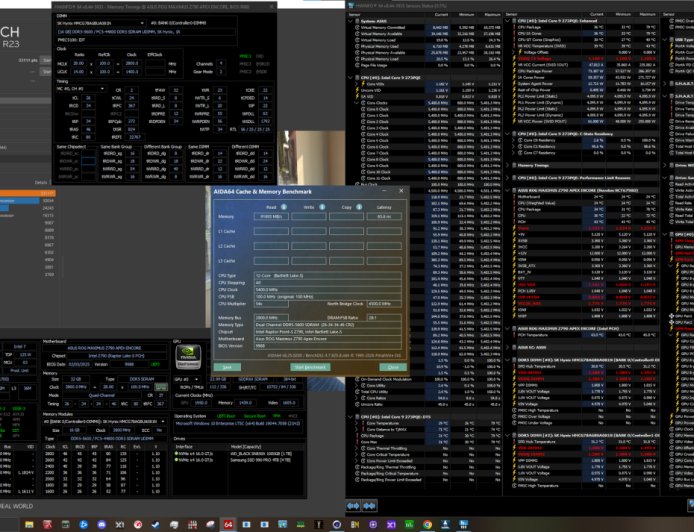Screen dimensions: 694x532
Task: Select the Physical Memory Used sensor row
Action: click(x=430, y=46)
